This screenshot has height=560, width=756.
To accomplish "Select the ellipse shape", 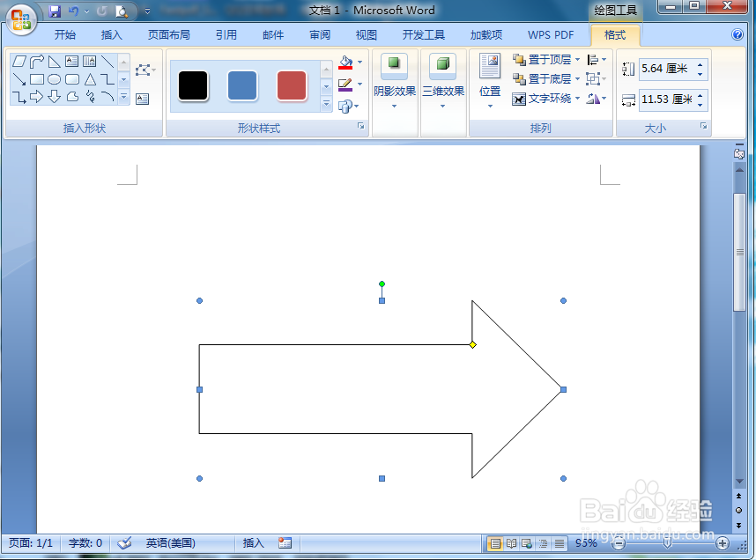I will [x=55, y=79].
